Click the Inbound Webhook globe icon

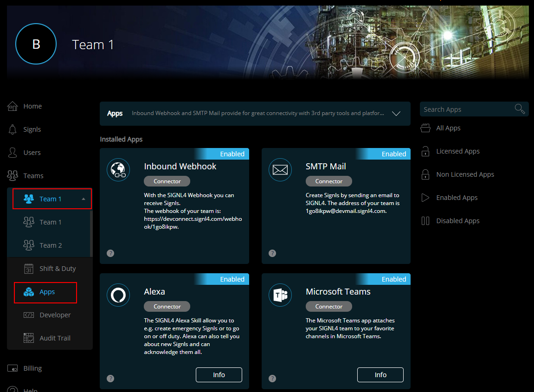[118, 170]
